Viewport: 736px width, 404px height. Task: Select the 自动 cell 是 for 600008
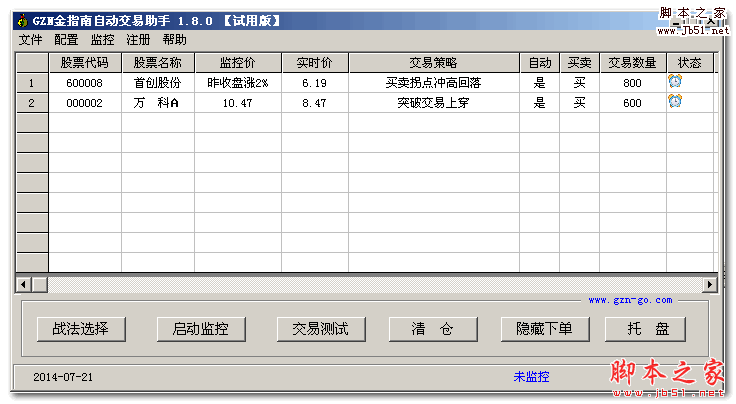539,83
